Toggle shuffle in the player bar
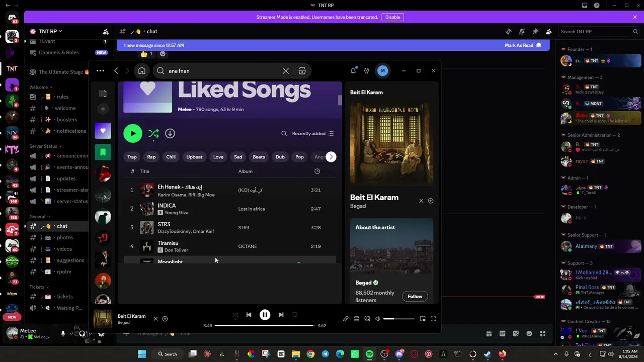This screenshot has height=362, width=644. pos(235,315)
